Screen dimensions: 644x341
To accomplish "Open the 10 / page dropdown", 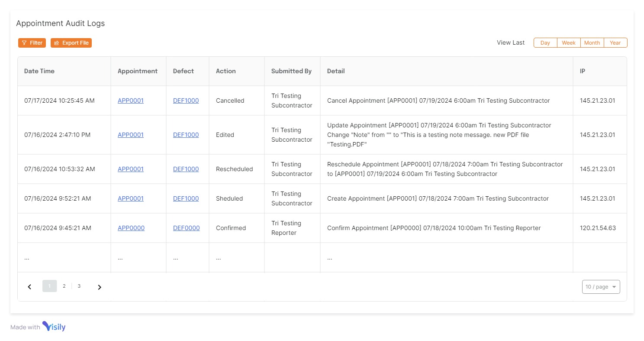I will (x=601, y=287).
